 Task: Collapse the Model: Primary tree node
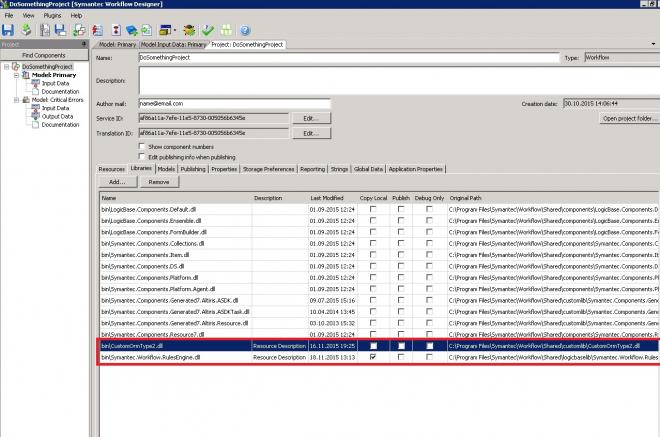[16, 75]
